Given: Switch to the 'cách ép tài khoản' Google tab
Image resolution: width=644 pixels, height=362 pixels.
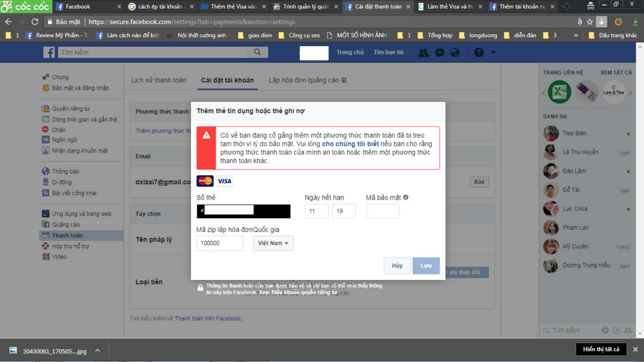Looking at the screenshot, I should coord(160,6).
